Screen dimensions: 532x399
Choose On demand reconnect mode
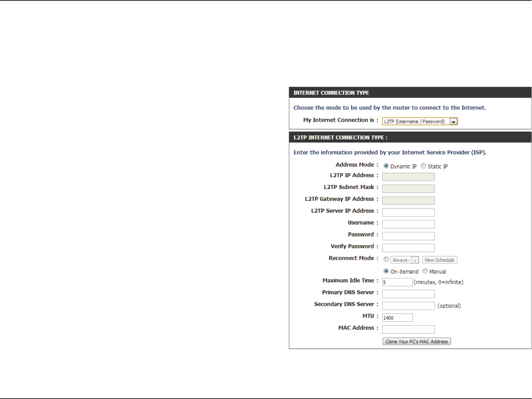(386, 271)
